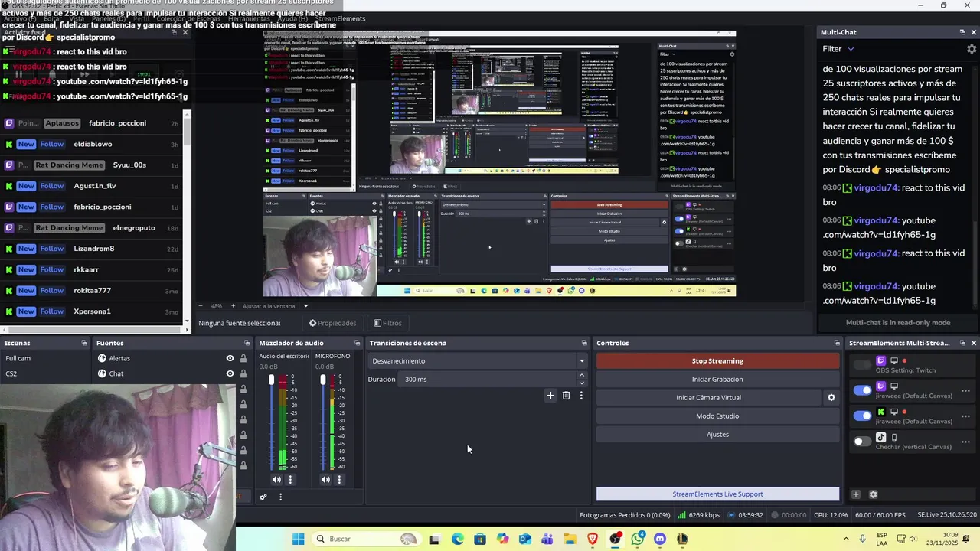Undock the Controles panel

click(x=837, y=343)
